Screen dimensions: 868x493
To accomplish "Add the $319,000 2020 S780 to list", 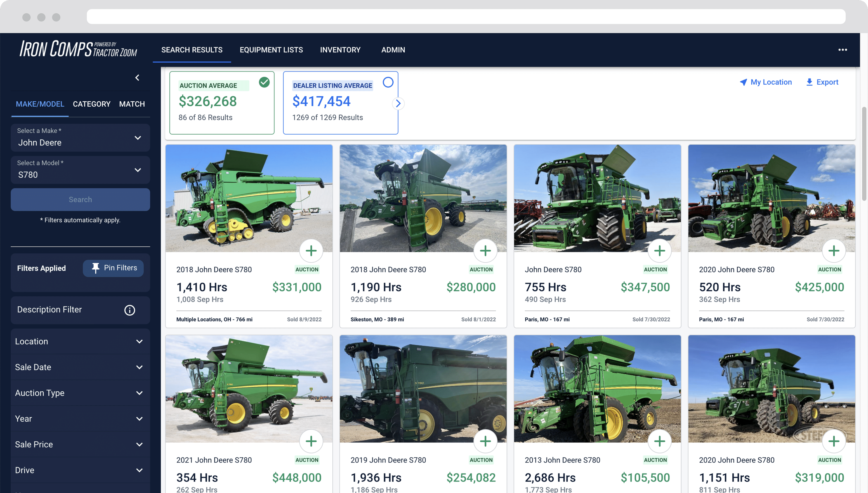I will tap(833, 441).
